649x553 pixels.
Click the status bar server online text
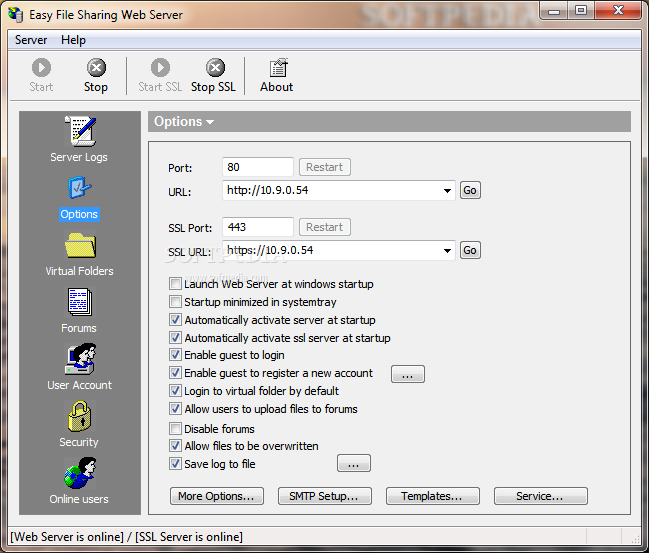coord(126,537)
